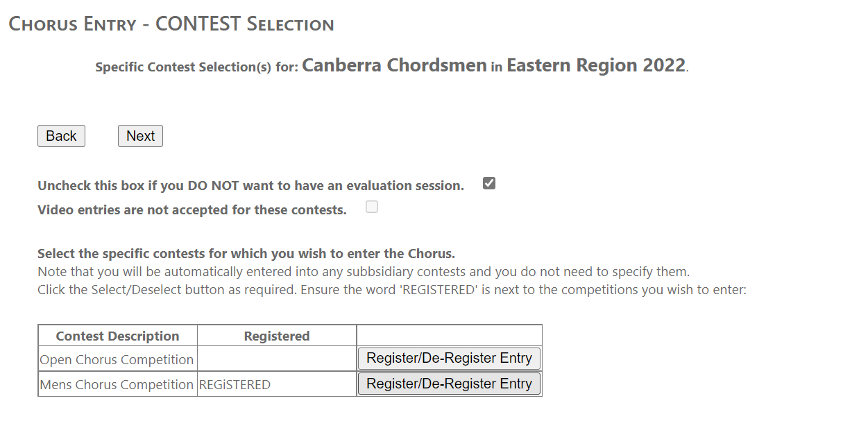
Task: Click the Chorus Entry Contest Selection heading
Action: [171, 24]
